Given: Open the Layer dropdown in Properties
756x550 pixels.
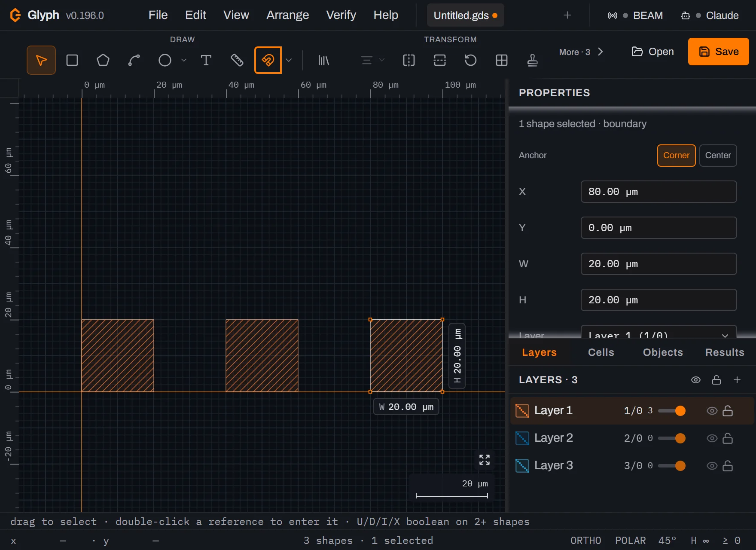Looking at the screenshot, I should tap(658, 333).
